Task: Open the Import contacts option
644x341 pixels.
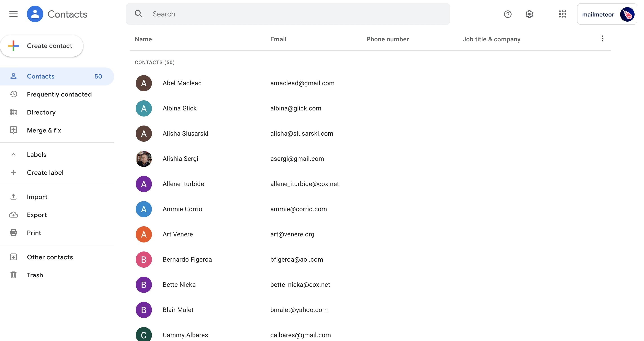Action: 37,197
